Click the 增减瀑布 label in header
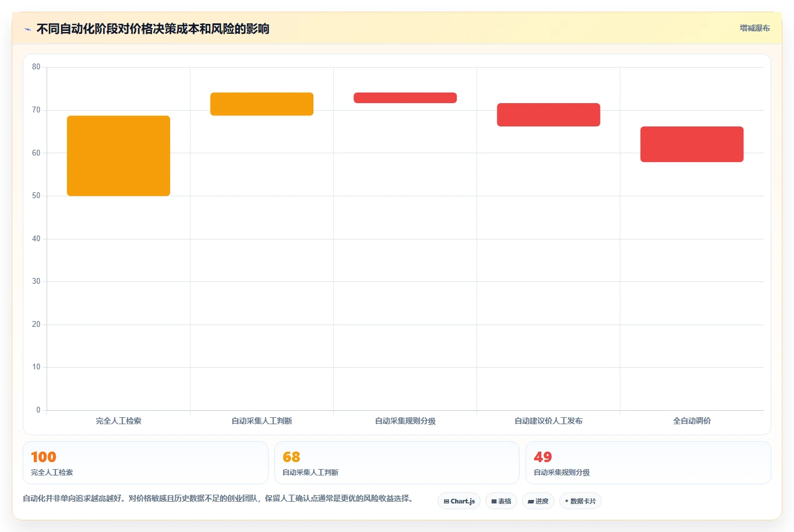Screen dimensions: 794x532 point(754,28)
